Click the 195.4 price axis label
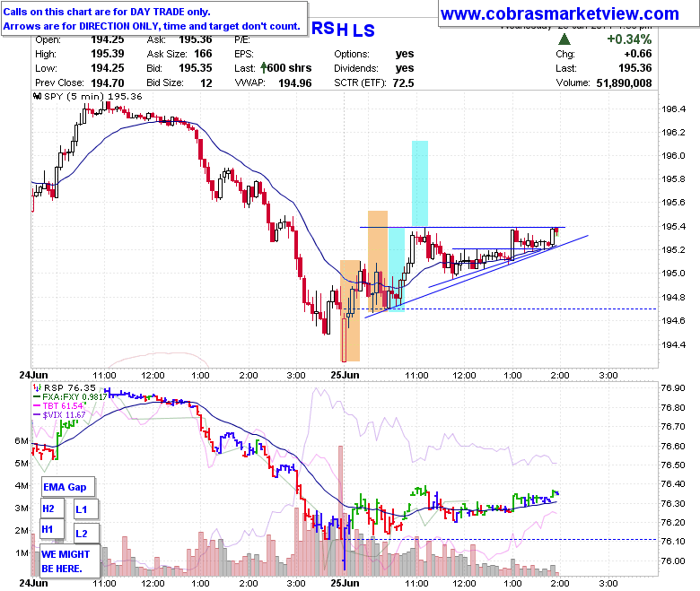This screenshot has height=591, width=700. click(674, 227)
